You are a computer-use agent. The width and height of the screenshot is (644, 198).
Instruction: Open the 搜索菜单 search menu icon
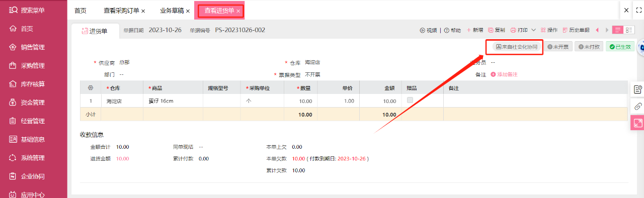point(14,10)
